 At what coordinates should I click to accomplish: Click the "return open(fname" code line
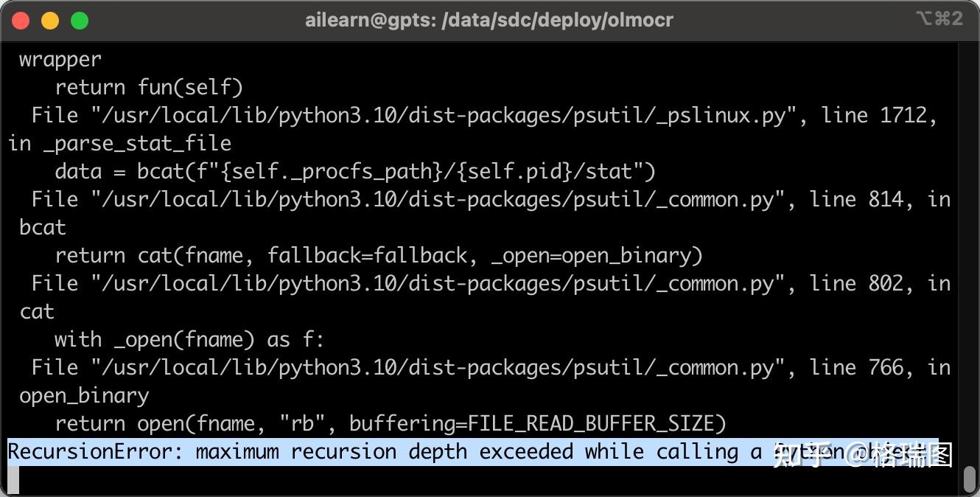390,424
